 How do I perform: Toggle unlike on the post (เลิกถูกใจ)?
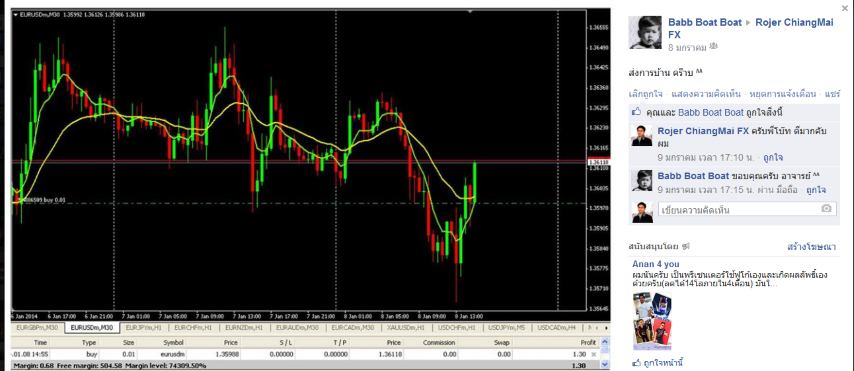coord(645,94)
